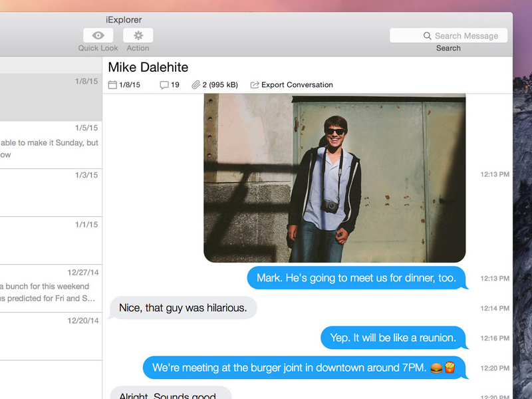
Task: Click the paperclip attachments icon
Action: point(196,85)
